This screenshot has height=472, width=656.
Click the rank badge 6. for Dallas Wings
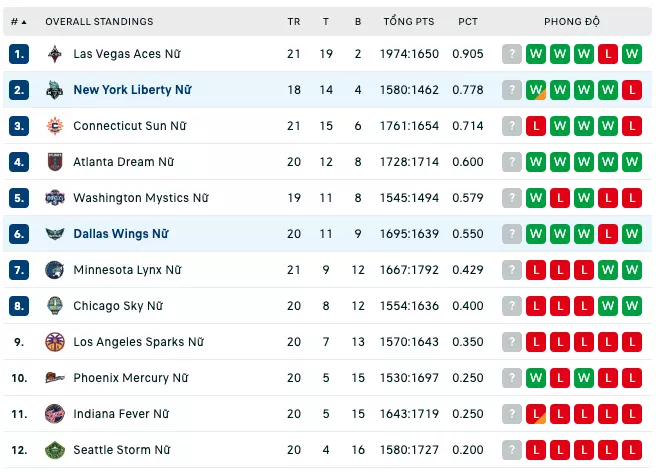(19, 234)
